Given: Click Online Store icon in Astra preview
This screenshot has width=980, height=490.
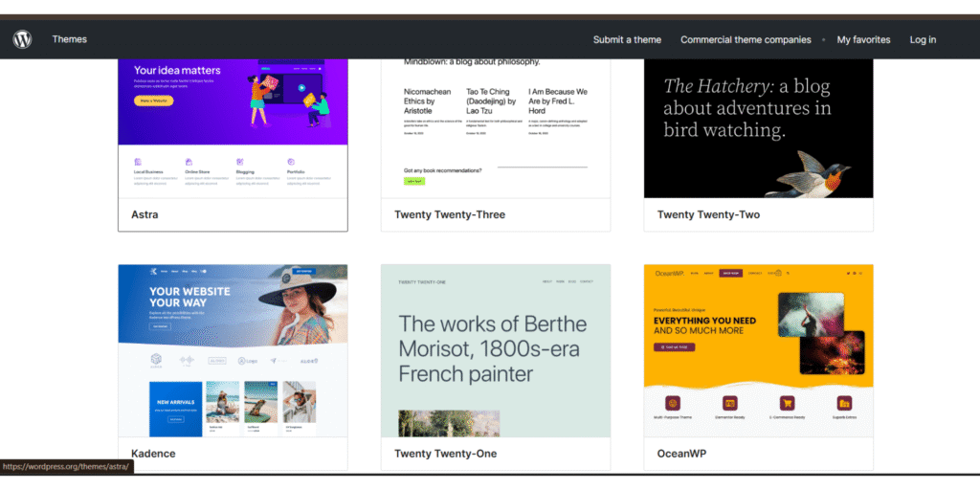Looking at the screenshot, I should [189, 161].
